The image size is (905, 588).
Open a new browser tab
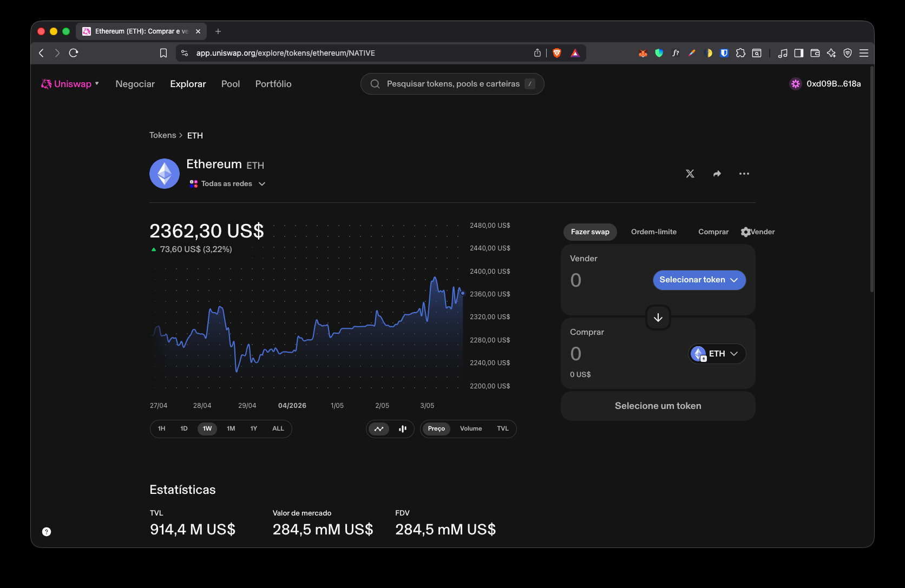[x=218, y=31]
